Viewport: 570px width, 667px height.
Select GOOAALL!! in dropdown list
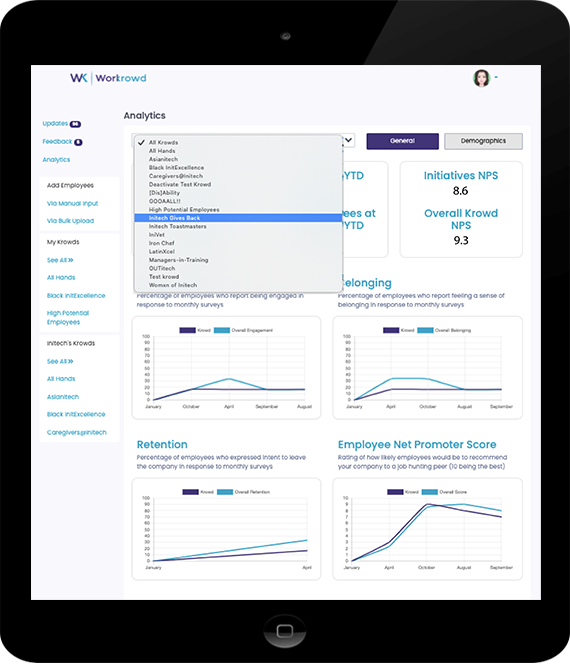[238, 201]
